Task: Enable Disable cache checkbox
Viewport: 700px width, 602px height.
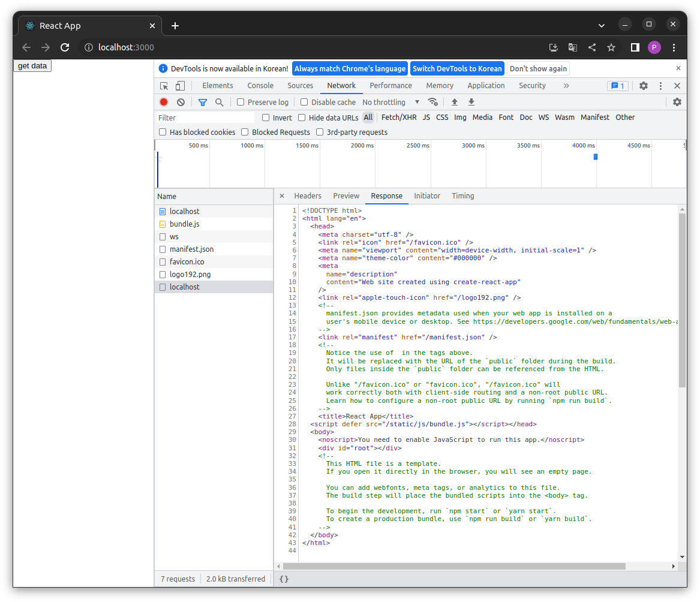Action: tap(304, 102)
